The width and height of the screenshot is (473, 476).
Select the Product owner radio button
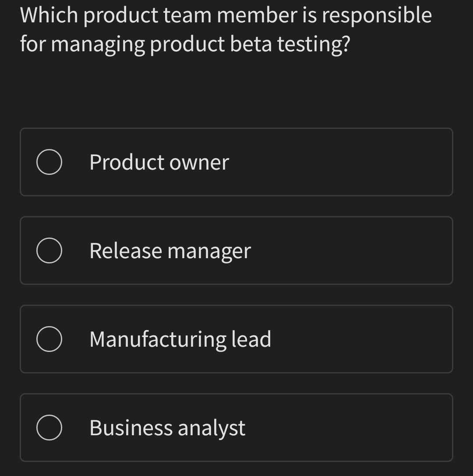(49, 162)
